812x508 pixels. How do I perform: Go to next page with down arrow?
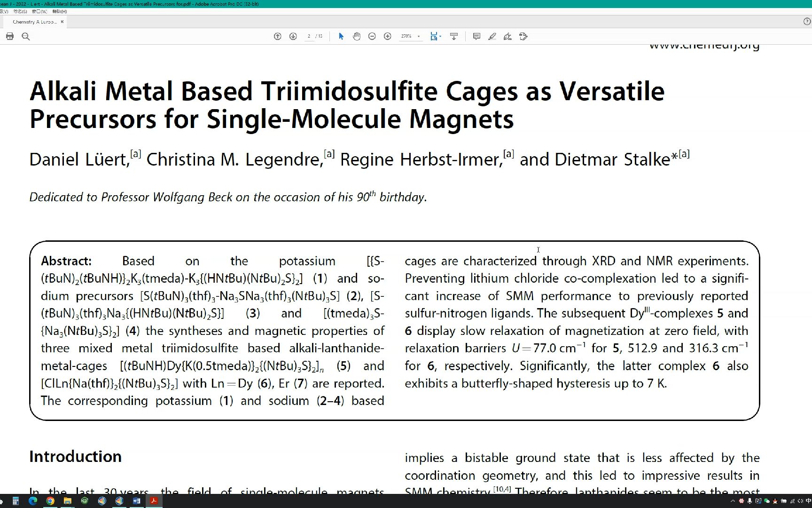click(293, 36)
